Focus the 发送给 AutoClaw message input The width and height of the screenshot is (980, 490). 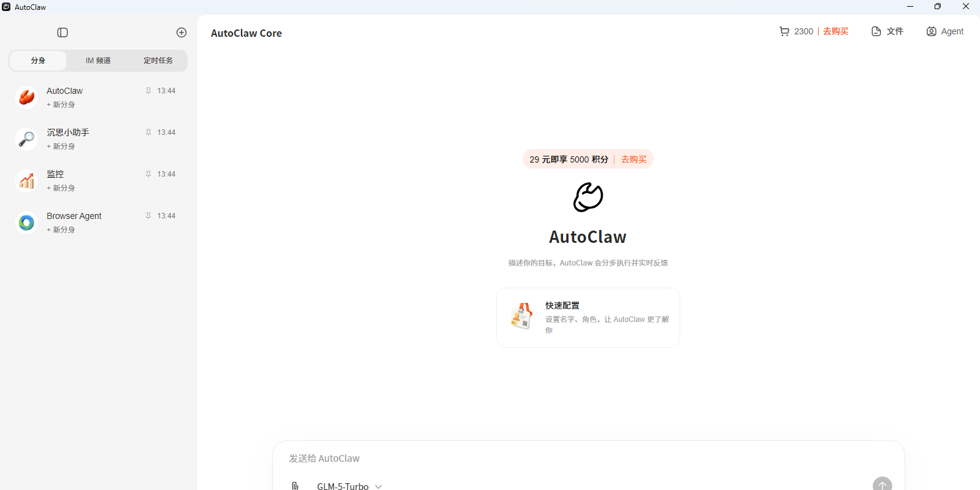pos(589,458)
